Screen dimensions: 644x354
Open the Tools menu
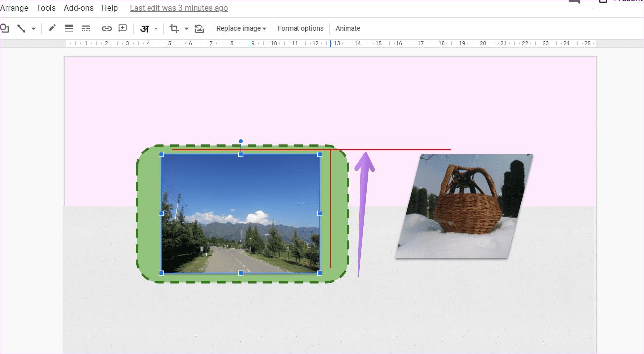click(x=46, y=8)
